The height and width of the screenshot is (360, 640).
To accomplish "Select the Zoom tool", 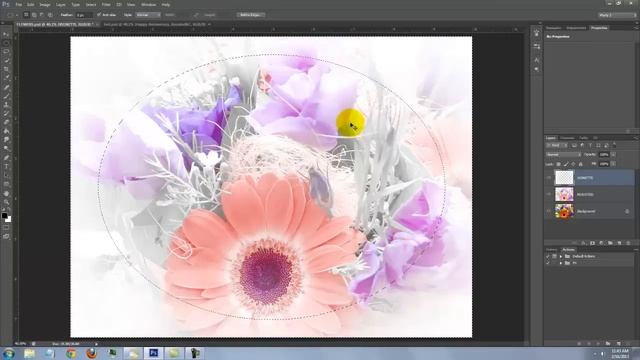I will coord(6,202).
